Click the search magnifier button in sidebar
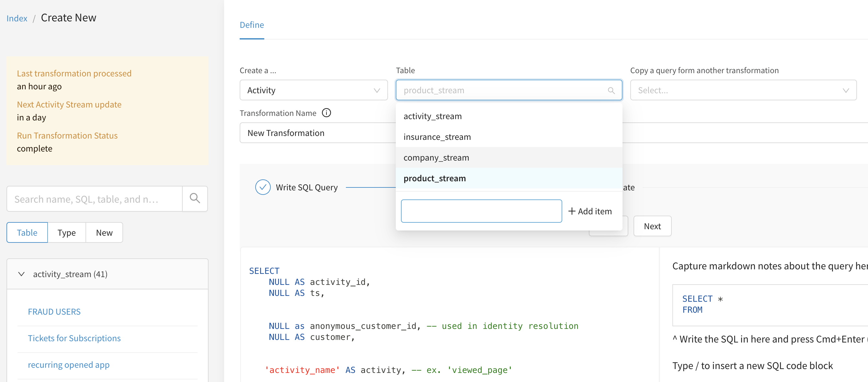Image resolution: width=868 pixels, height=382 pixels. pos(195,198)
